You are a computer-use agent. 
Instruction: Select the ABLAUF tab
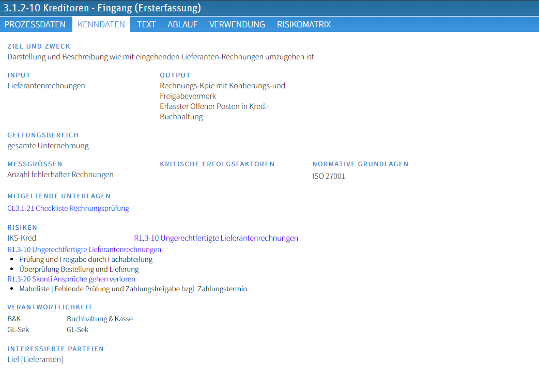(x=182, y=24)
